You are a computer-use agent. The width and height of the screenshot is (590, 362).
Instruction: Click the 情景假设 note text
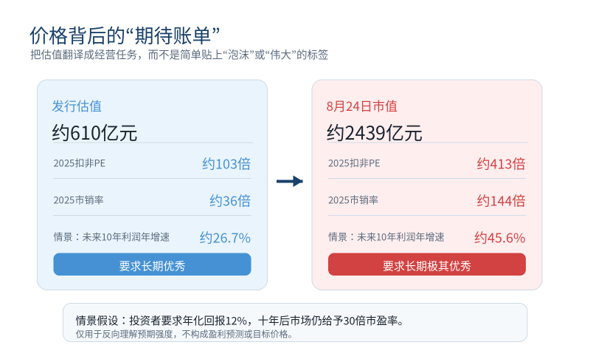click(x=240, y=321)
